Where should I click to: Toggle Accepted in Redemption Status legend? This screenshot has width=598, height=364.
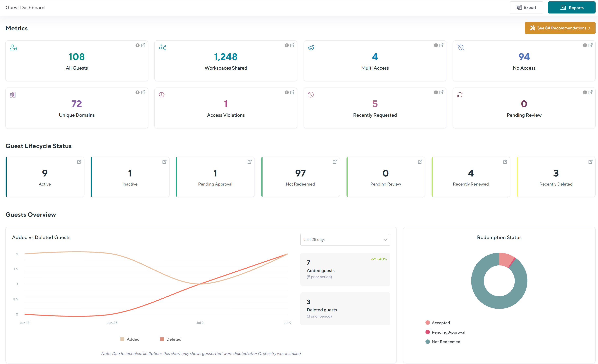click(x=438, y=323)
